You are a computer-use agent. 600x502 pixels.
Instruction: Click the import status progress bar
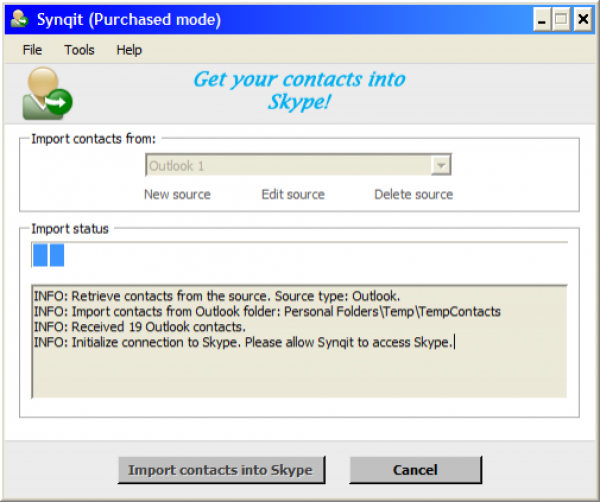click(x=300, y=256)
